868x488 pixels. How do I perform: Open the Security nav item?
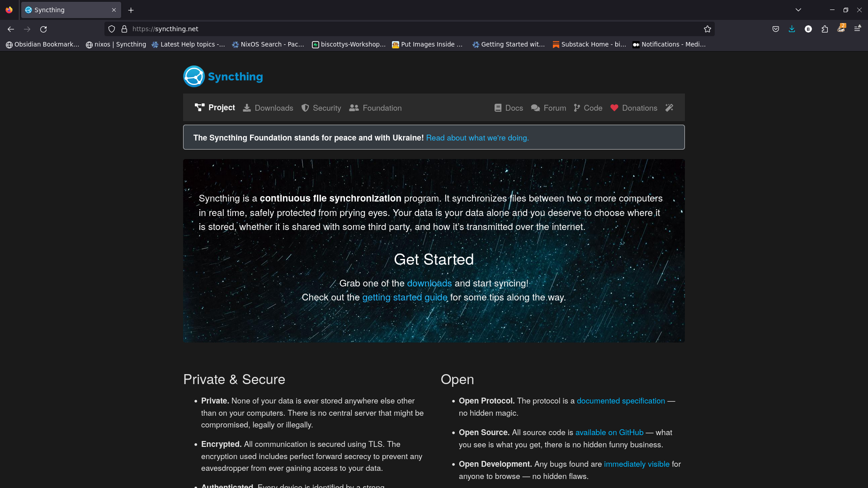pyautogui.click(x=321, y=108)
